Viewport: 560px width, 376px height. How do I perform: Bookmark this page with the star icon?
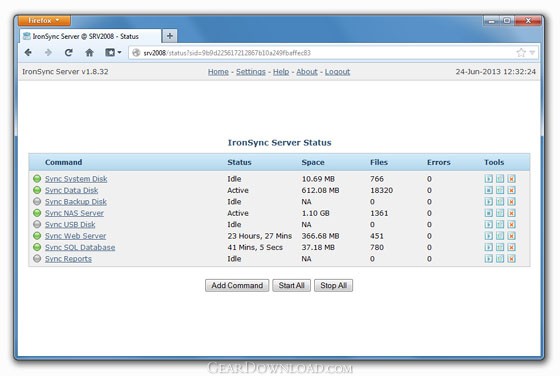(x=521, y=53)
